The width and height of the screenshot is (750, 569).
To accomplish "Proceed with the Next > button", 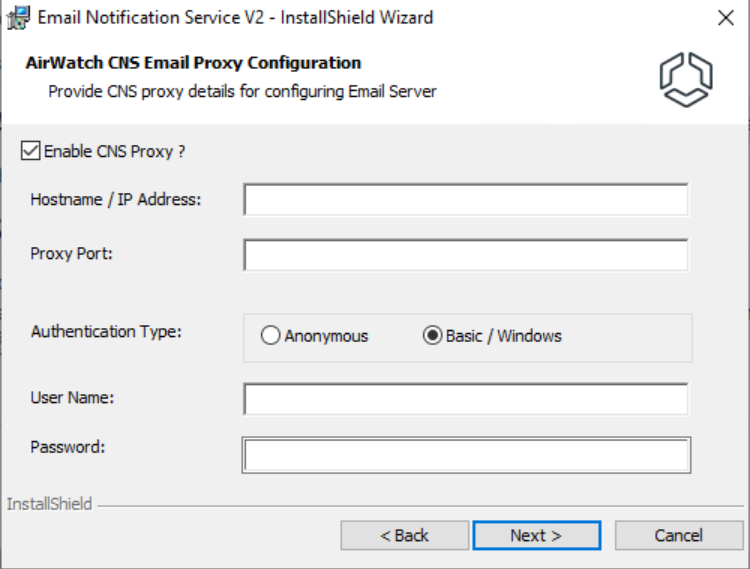I will coord(537,536).
